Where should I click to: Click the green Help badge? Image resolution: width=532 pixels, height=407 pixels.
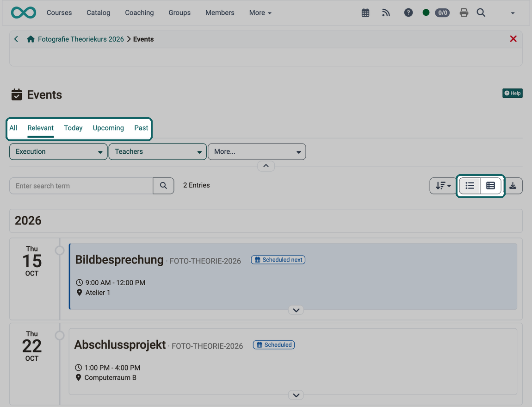(512, 93)
